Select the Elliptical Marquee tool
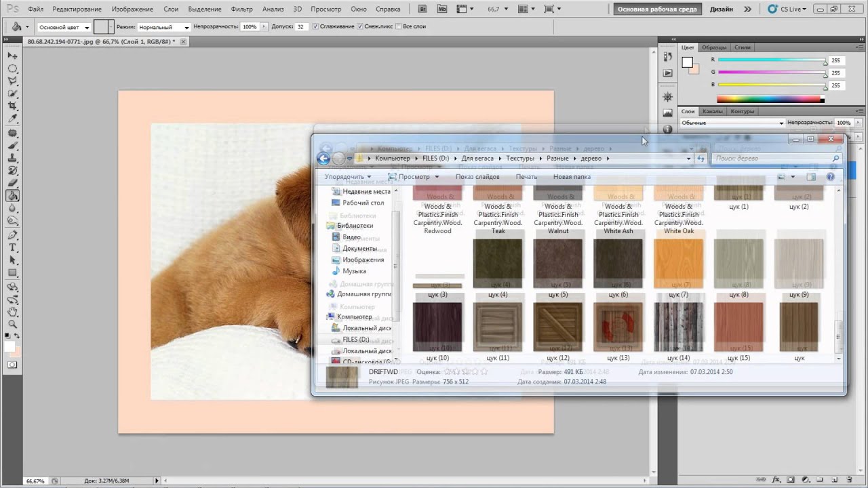The width and height of the screenshot is (868, 488). tap(12, 68)
